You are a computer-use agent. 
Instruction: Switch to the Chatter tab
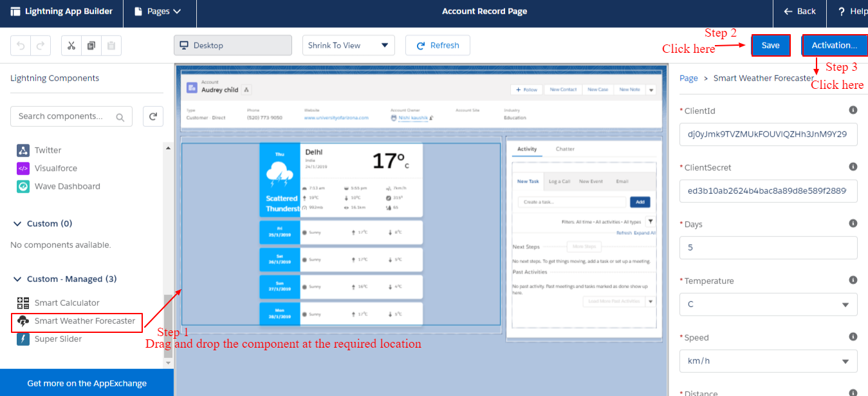tap(565, 149)
